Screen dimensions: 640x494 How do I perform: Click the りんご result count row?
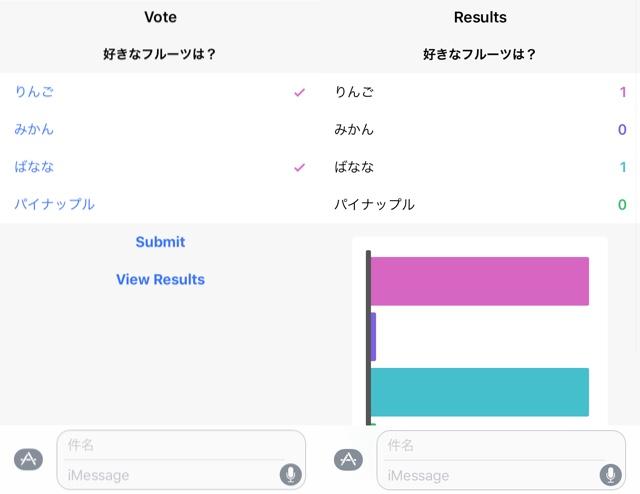[x=480, y=92]
